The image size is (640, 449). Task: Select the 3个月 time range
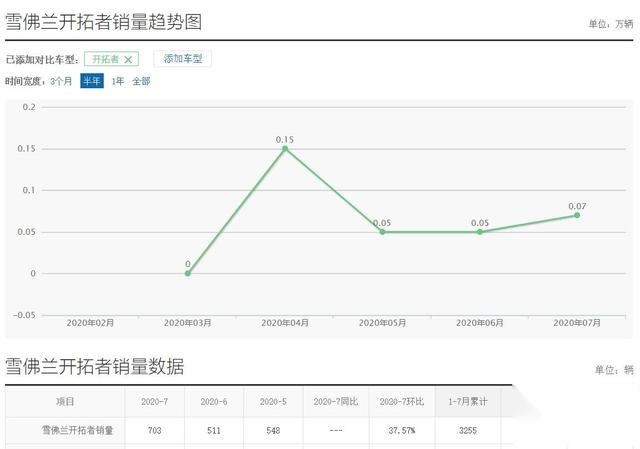point(61,81)
